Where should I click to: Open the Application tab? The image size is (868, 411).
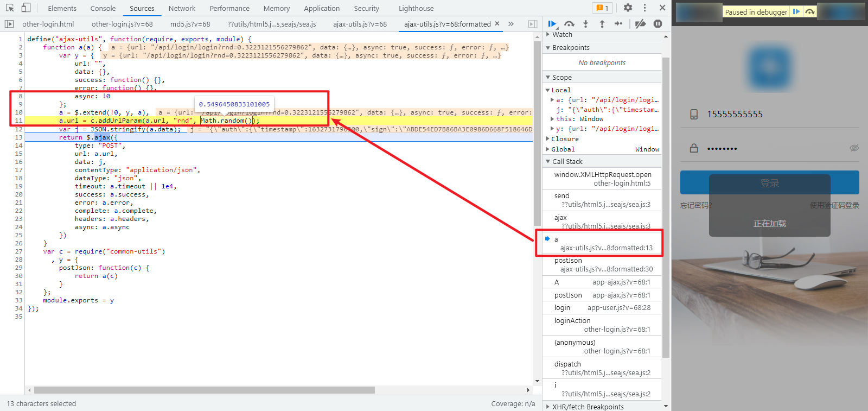coord(322,8)
